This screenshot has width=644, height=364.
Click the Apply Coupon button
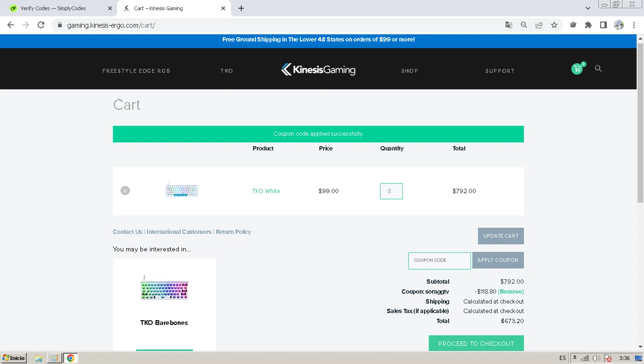(498, 260)
